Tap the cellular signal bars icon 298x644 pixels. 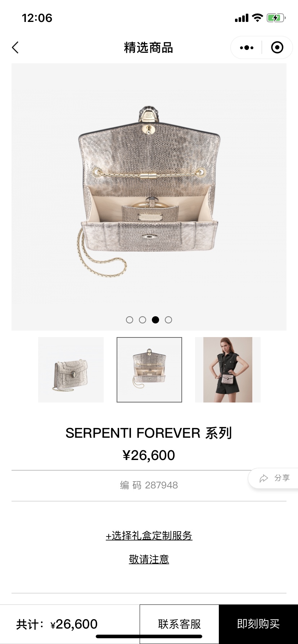241,18
